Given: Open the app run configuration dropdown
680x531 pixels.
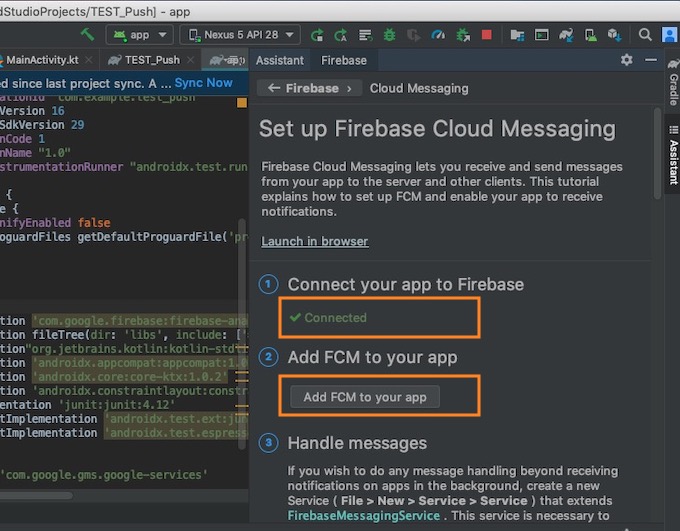Looking at the screenshot, I should click(x=140, y=35).
